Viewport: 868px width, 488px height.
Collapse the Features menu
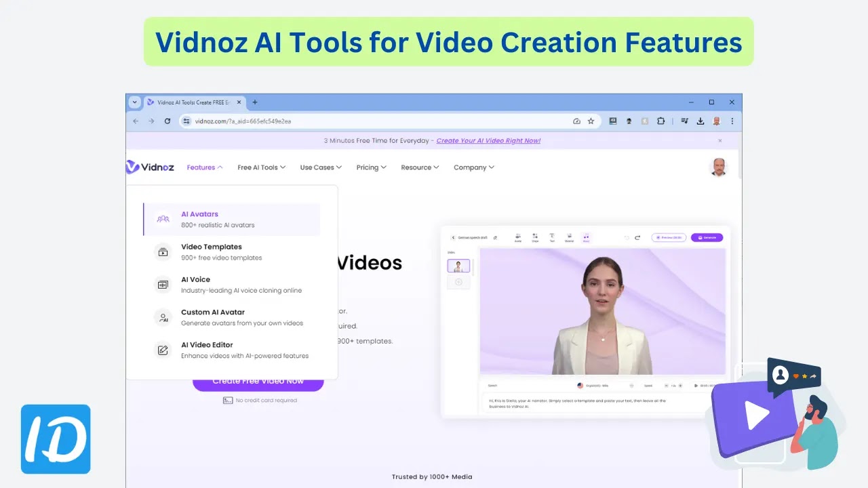coord(205,167)
